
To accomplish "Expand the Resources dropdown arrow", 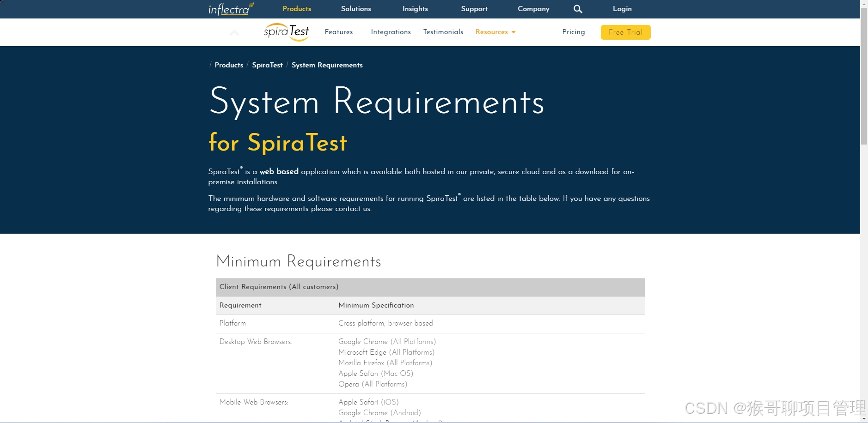I will [x=513, y=32].
